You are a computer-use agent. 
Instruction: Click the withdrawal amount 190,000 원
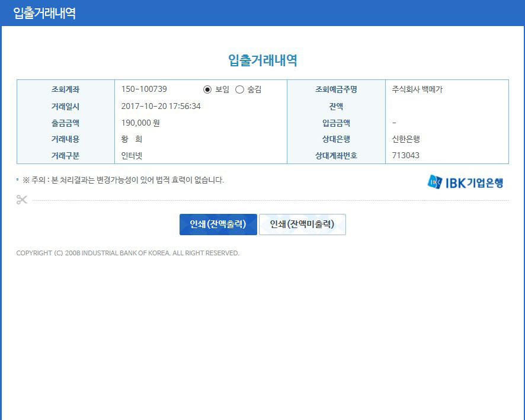click(140, 123)
